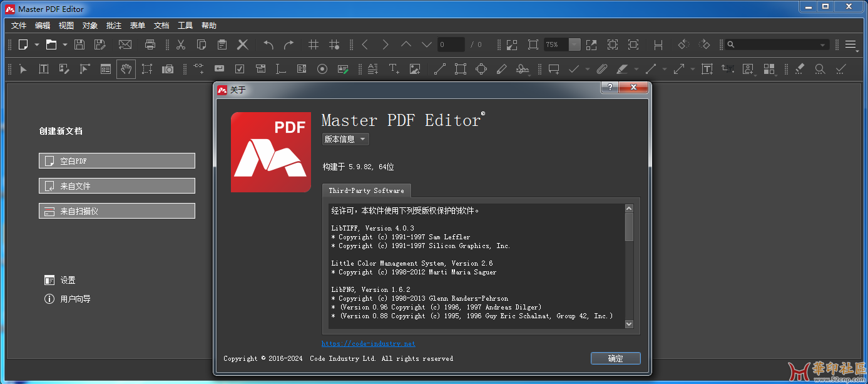
Task: Open the code-industry.net link
Action: point(369,343)
